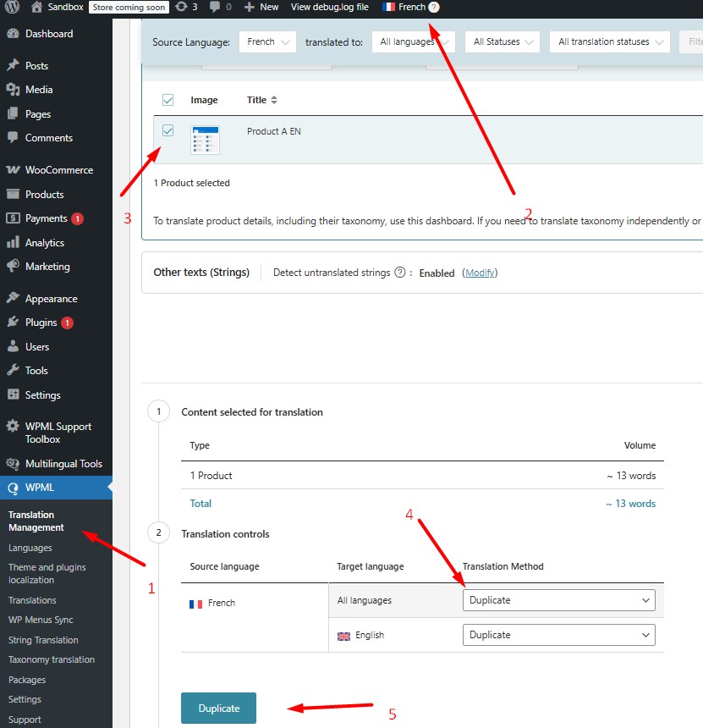Click the blue Duplicate button
The width and height of the screenshot is (703, 728).
click(x=218, y=708)
